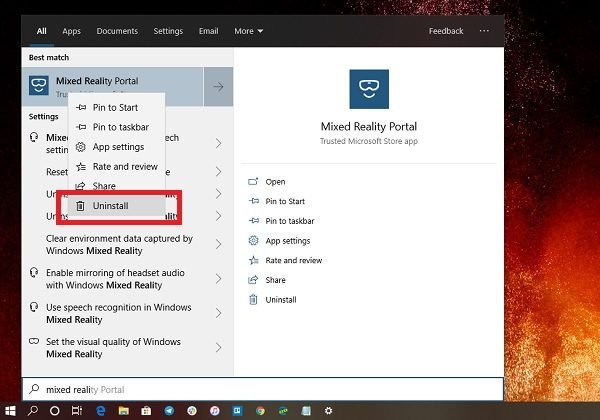Open the Settings gear on the taskbar
This screenshot has height=420, width=600.
pos(328,411)
